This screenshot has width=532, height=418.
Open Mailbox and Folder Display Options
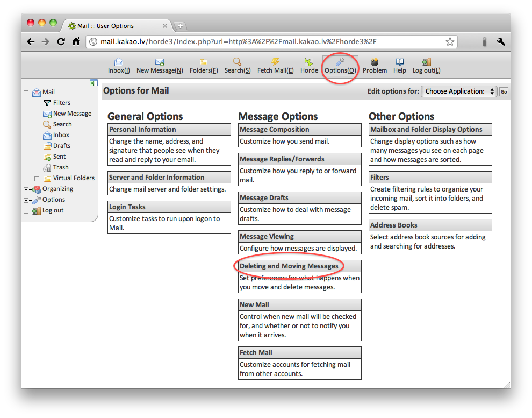pyautogui.click(x=426, y=129)
